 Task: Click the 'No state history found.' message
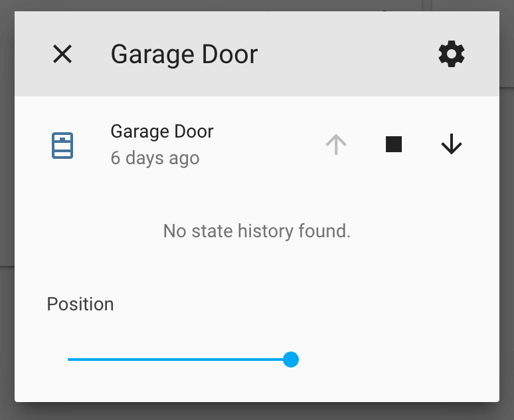point(256,231)
